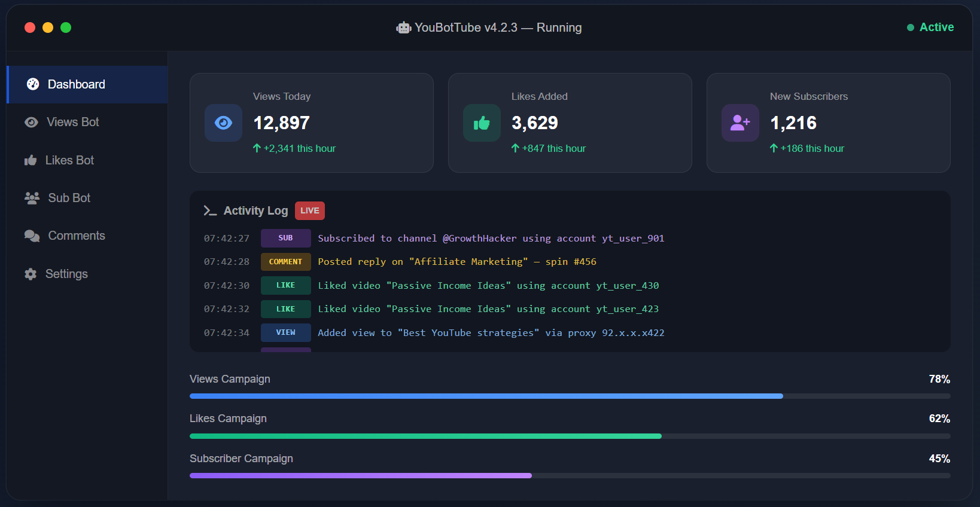
Task: Click "+847 this hour" text
Action: [x=554, y=148]
